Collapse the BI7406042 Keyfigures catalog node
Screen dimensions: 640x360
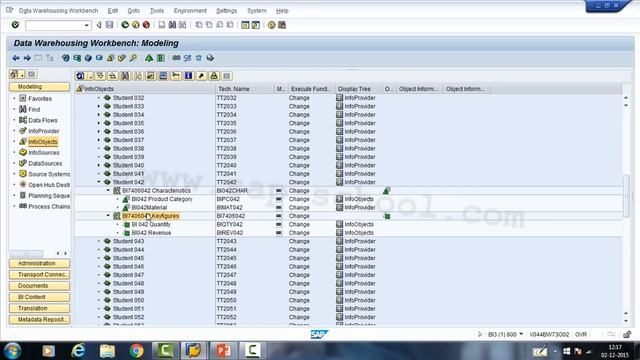click(108, 216)
